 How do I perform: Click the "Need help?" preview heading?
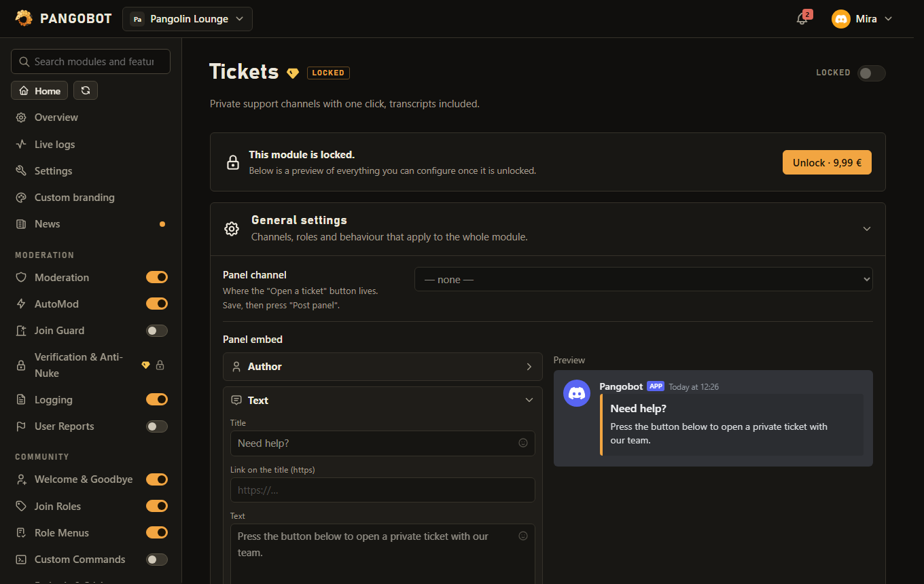coord(638,409)
